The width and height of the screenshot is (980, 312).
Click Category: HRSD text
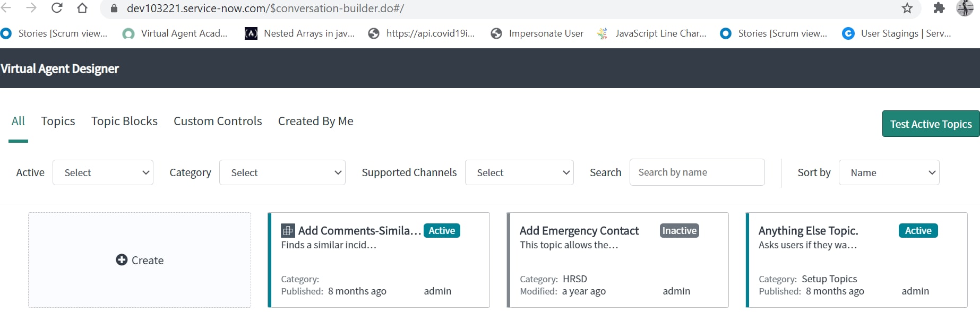click(x=553, y=279)
